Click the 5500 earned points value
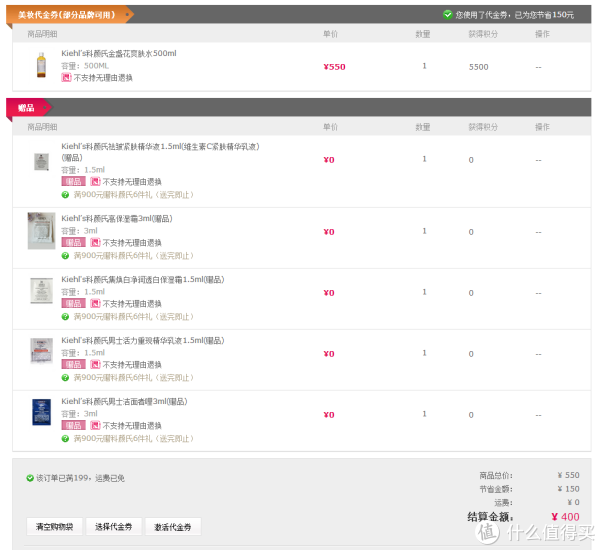600x550 pixels. (479, 67)
